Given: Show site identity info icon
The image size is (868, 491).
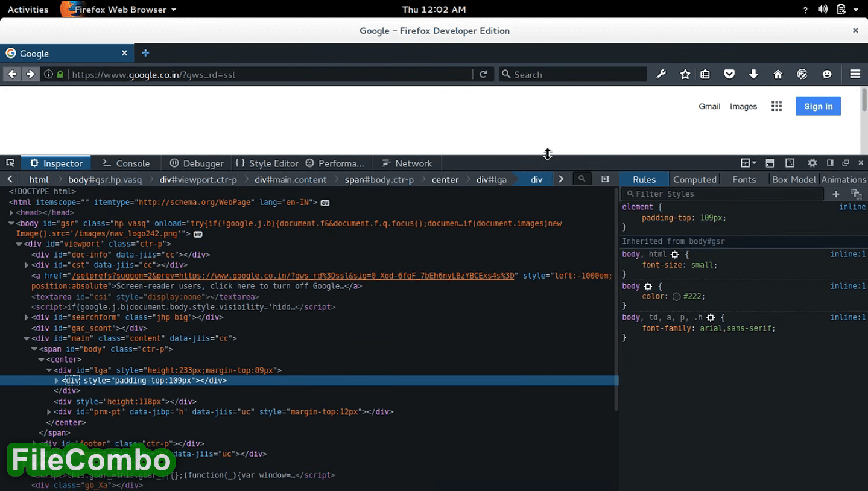Looking at the screenshot, I should [x=49, y=74].
